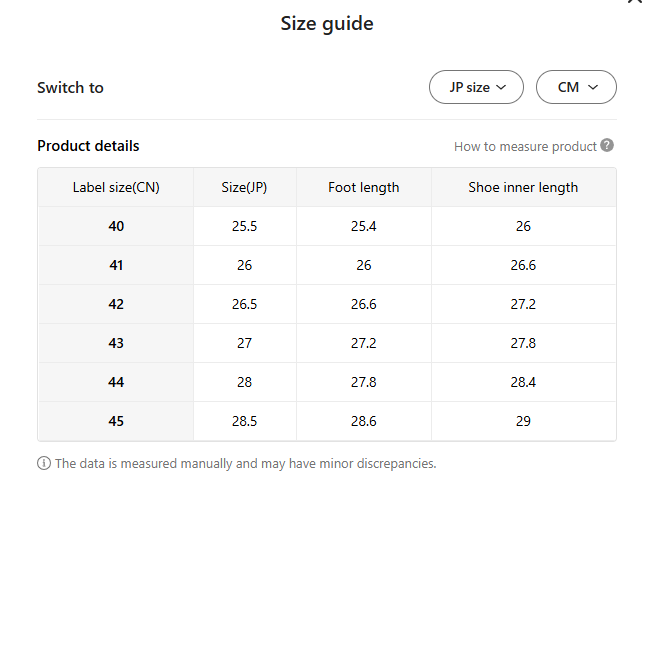Click the Size guide title

pyautogui.click(x=327, y=24)
